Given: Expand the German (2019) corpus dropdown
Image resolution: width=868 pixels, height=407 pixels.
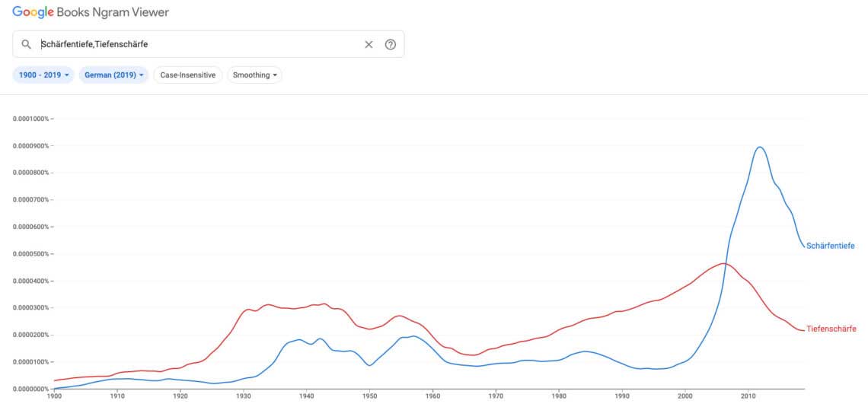Looking at the screenshot, I should pyautogui.click(x=114, y=75).
